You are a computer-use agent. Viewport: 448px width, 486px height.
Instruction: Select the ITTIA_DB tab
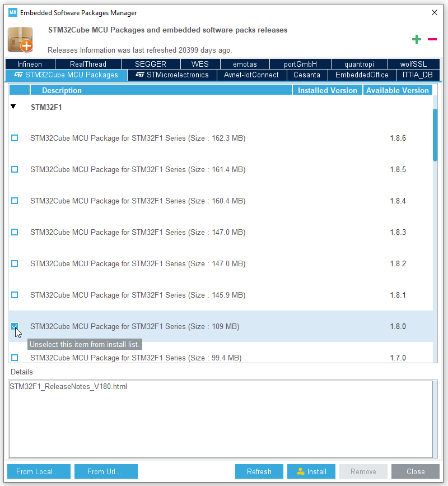pos(418,75)
